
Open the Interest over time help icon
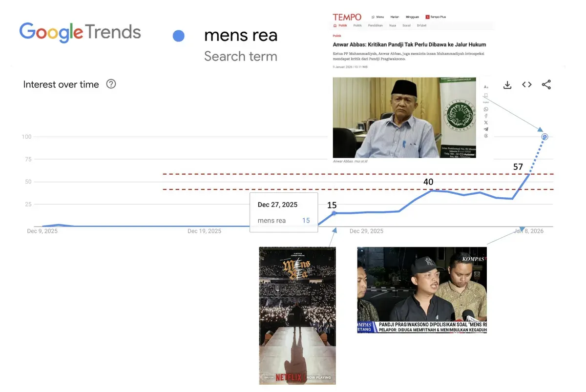(x=111, y=84)
